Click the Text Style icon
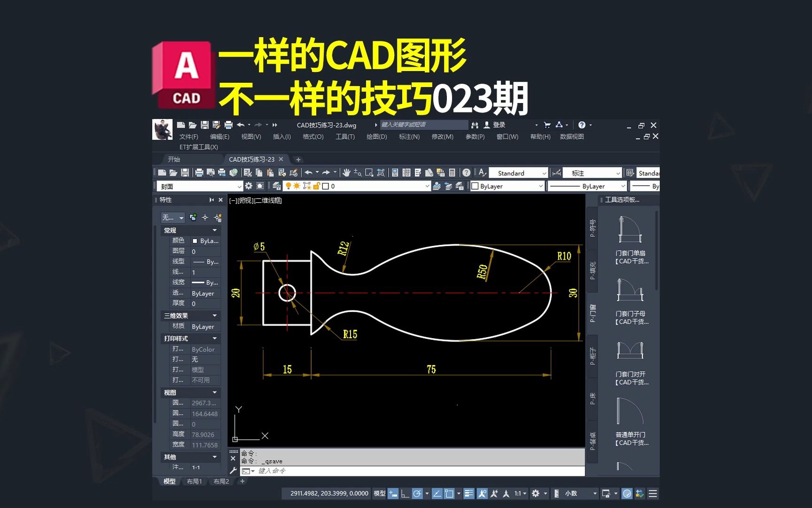The image size is (812, 508). pyautogui.click(x=482, y=173)
